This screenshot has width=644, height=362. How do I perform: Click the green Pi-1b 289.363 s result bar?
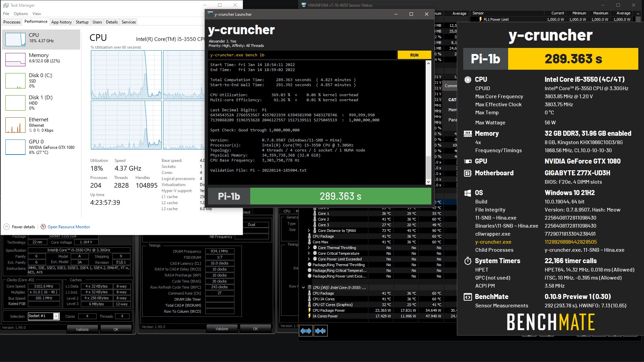[340, 196]
